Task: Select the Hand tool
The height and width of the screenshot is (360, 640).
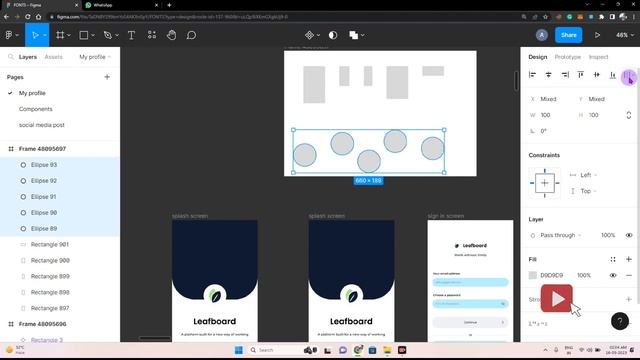Action: 171,35
